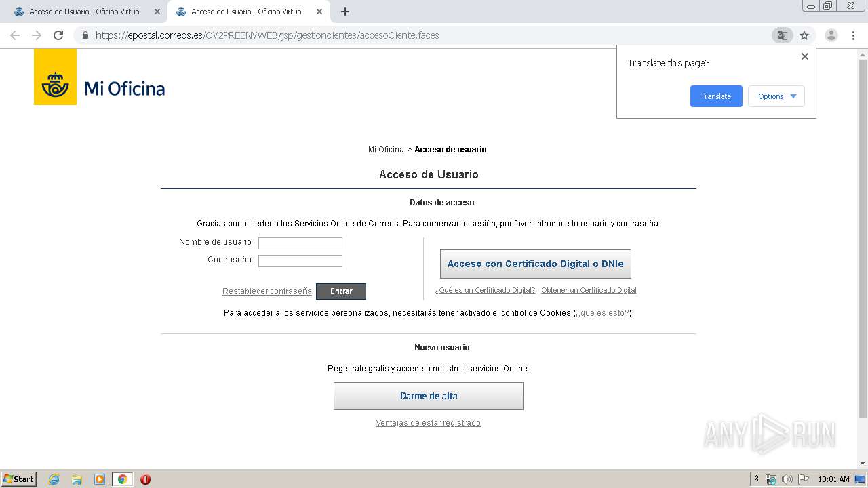Open the site padlock security info
Image resolution: width=868 pixels, height=488 pixels.
coord(85,35)
